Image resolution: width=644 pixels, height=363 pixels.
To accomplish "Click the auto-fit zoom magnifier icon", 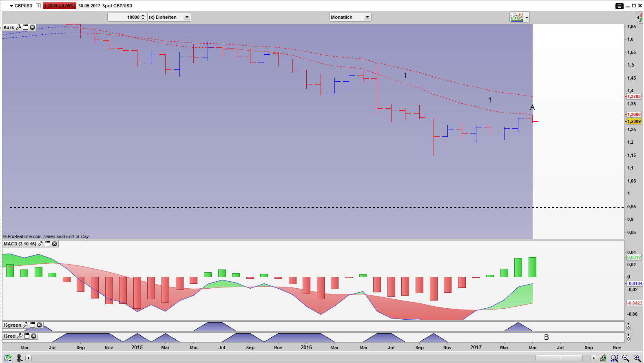I will pos(614,358).
